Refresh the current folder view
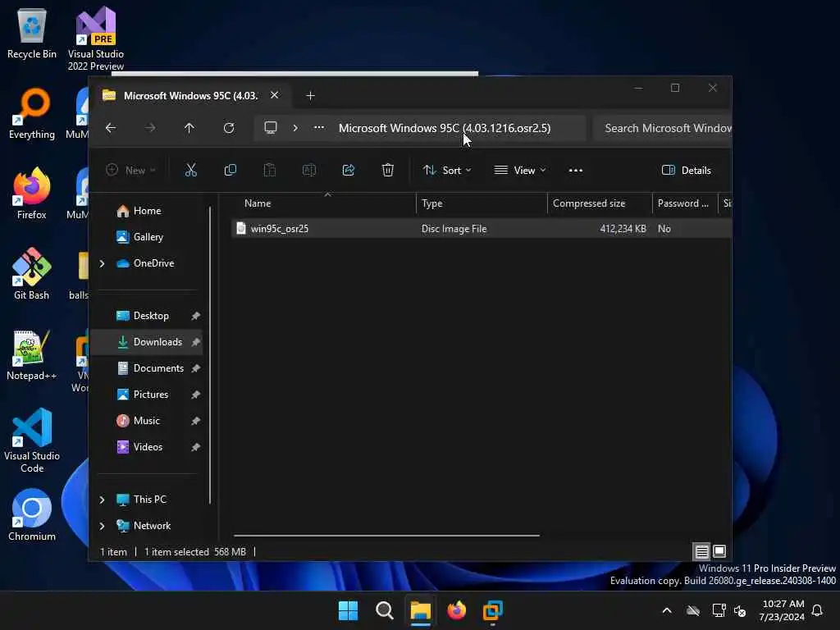 coord(229,128)
